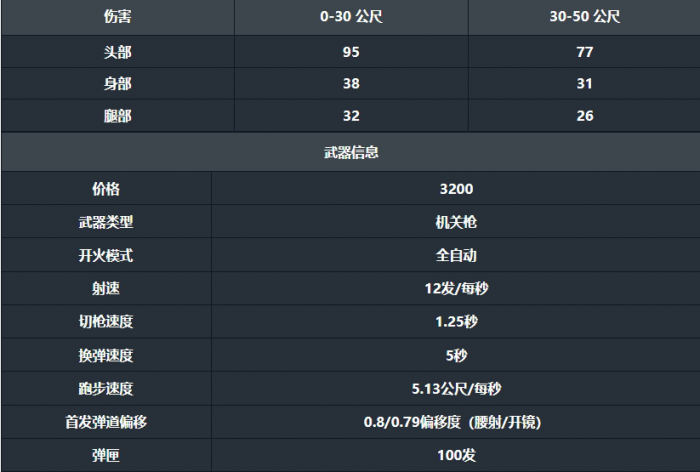Screen dimensions: 700x472
Task: Select the 30-50 公尺 column header
Action: point(585,17)
